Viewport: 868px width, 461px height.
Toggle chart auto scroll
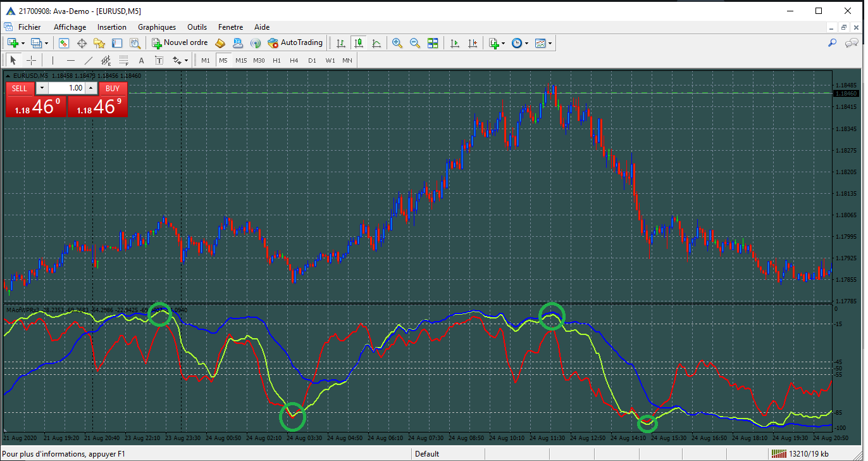(455, 43)
